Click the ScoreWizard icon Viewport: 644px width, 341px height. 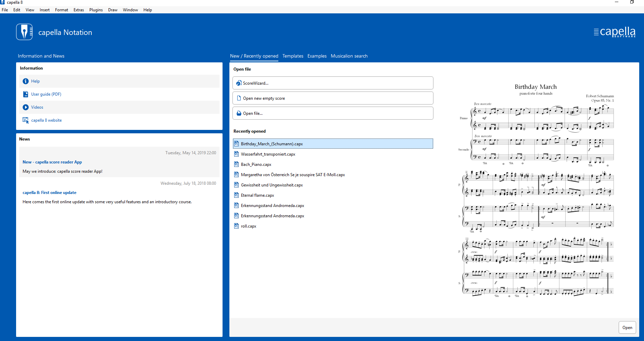point(239,83)
